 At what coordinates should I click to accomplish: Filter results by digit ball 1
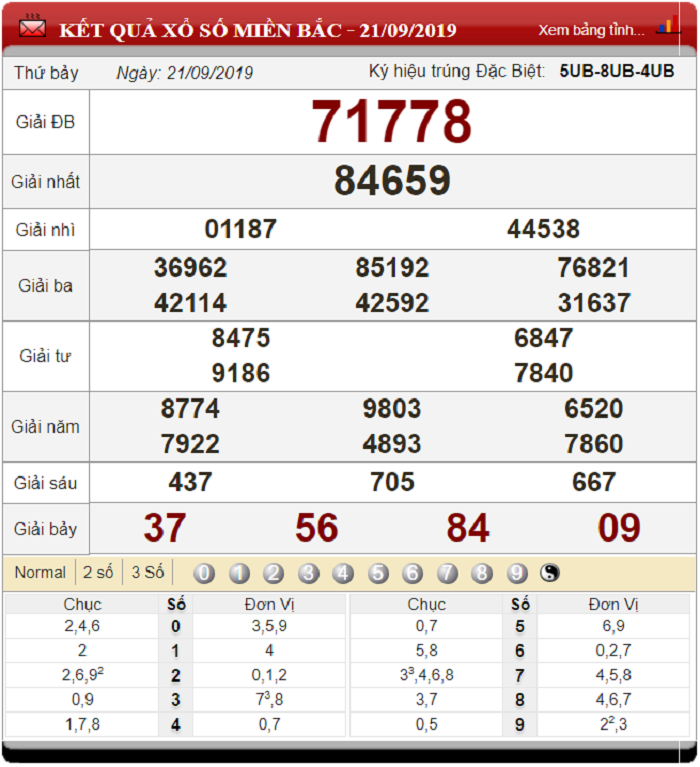pos(239,573)
